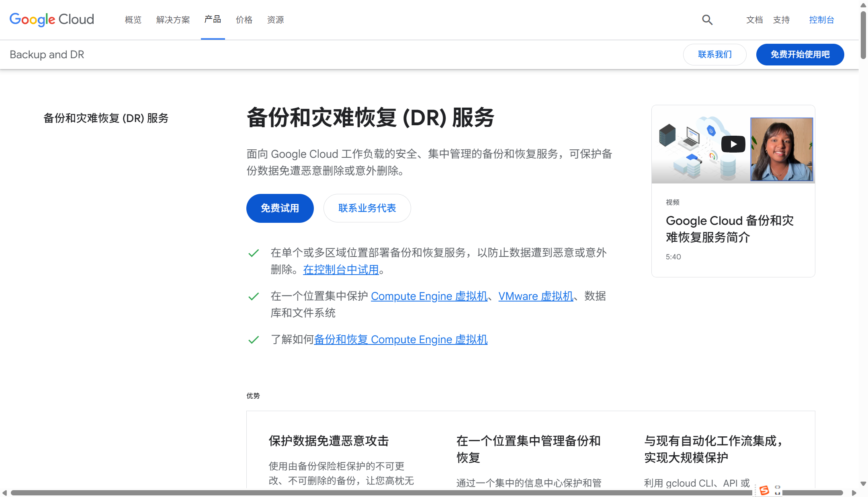Open the 解决方案 menu

(x=172, y=20)
